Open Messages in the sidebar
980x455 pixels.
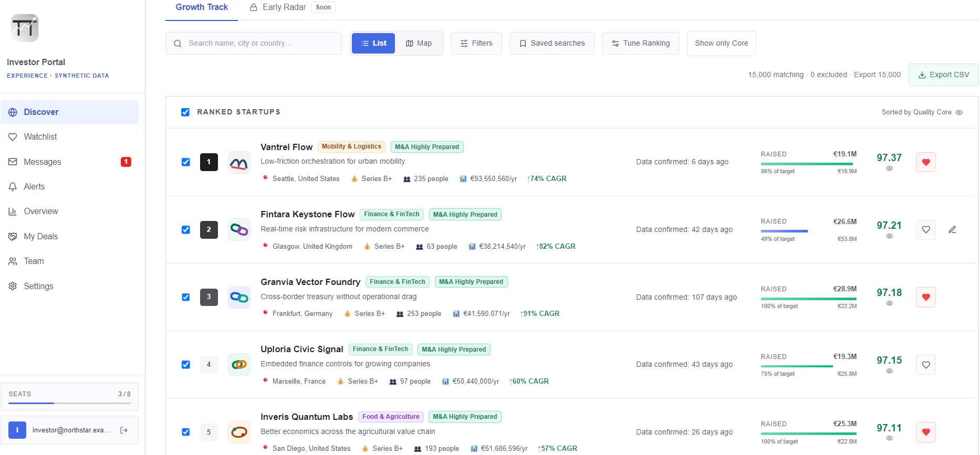click(x=69, y=162)
